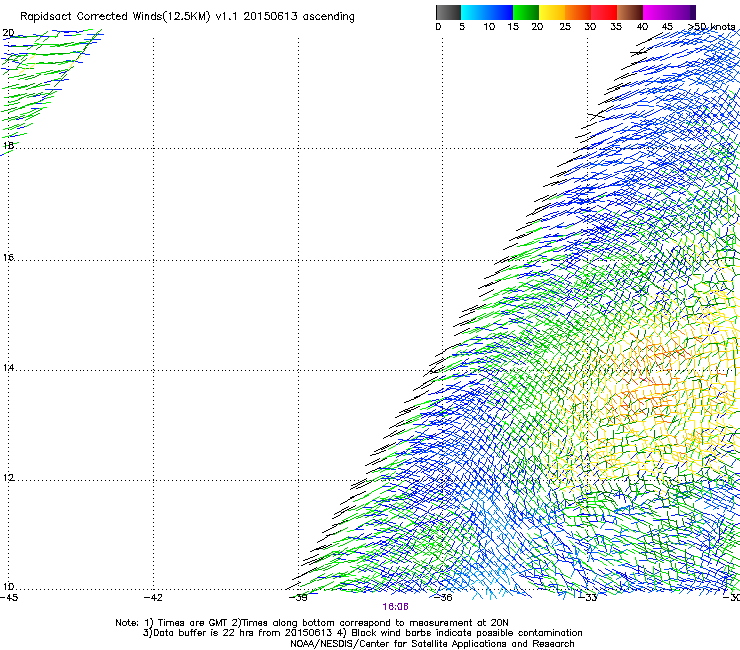Click the '5' legend scale label
Image resolution: width=740 pixels, height=650 pixels.
coord(462,27)
